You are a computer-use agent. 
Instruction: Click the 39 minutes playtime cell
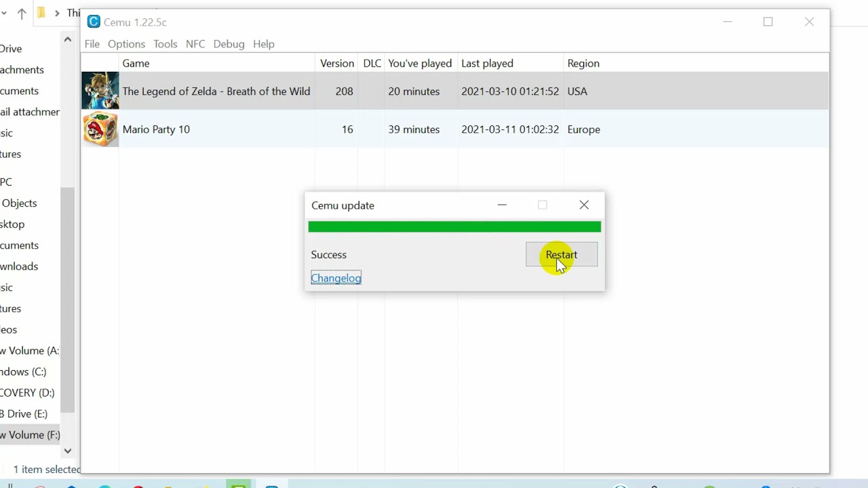coord(414,129)
